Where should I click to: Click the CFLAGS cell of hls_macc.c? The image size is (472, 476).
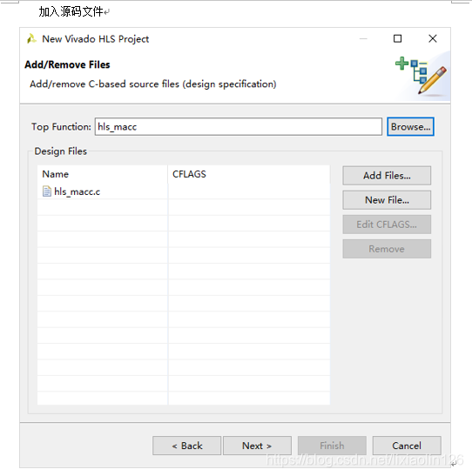tap(249, 191)
